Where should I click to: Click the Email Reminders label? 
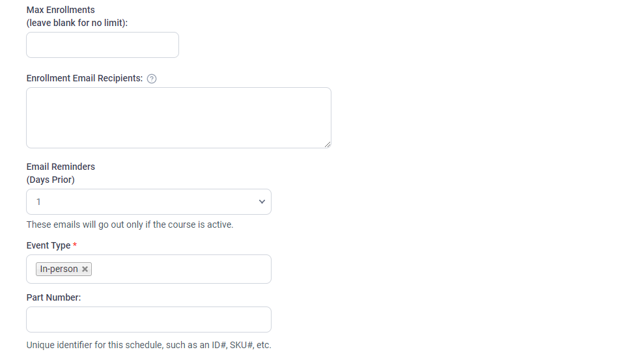pyautogui.click(x=61, y=167)
